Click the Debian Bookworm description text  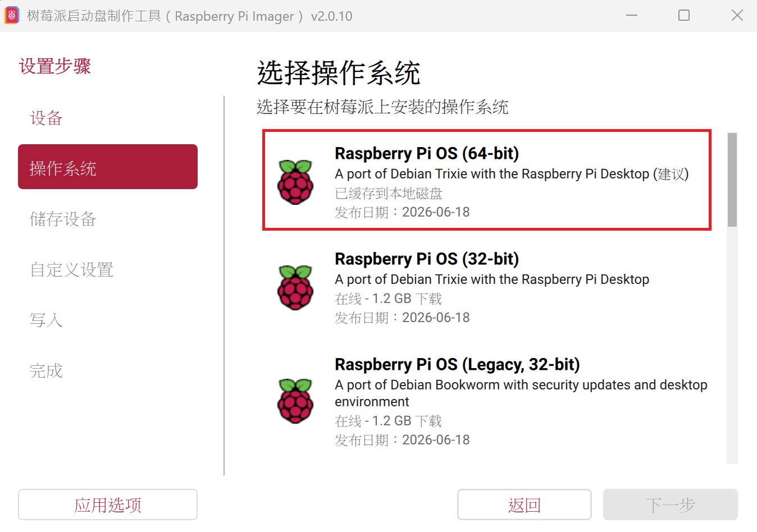(521, 393)
